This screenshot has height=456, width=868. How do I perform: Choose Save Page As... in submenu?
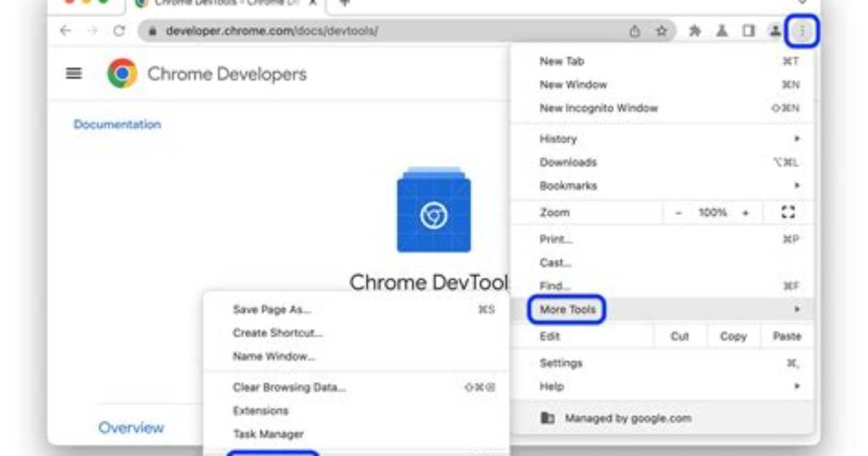(x=356, y=309)
